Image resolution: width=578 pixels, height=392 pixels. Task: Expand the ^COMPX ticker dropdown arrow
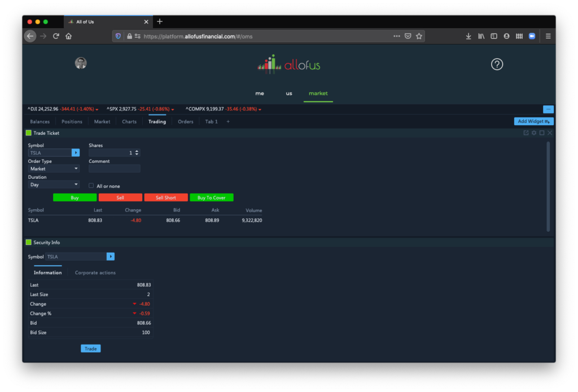click(x=260, y=109)
